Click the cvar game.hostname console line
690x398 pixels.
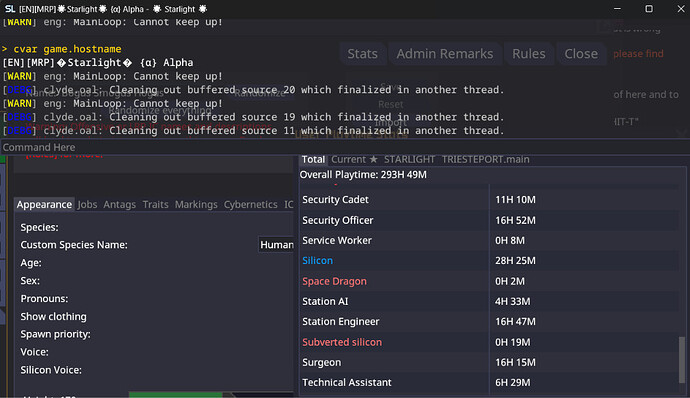click(62, 49)
